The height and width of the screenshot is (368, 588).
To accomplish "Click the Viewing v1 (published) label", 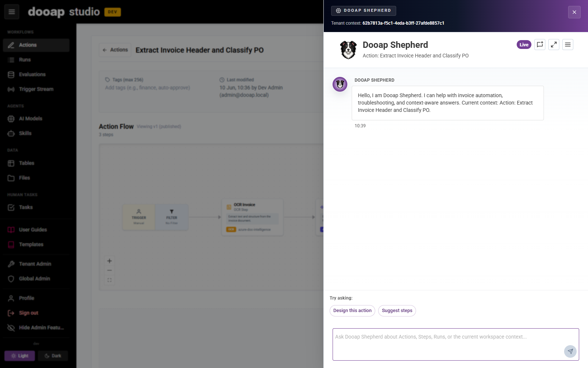I will click(x=159, y=127).
